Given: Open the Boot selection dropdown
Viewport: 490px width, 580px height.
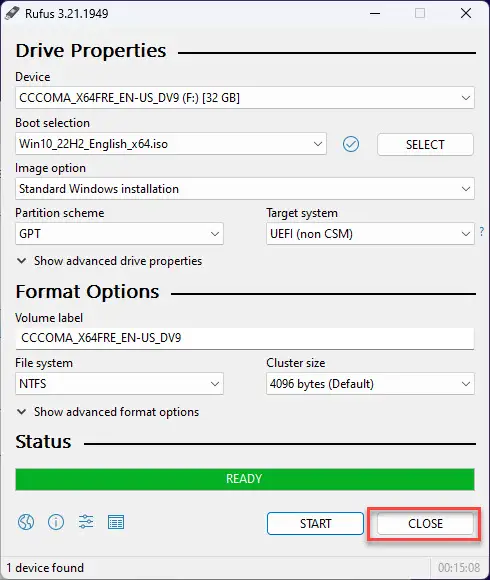Looking at the screenshot, I should [x=171, y=144].
